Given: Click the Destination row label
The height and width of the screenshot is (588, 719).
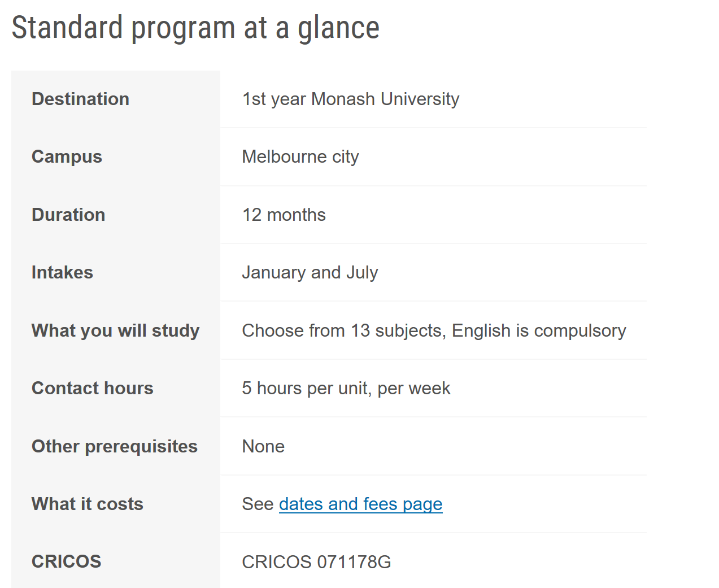Looking at the screenshot, I should coord(80,99).
